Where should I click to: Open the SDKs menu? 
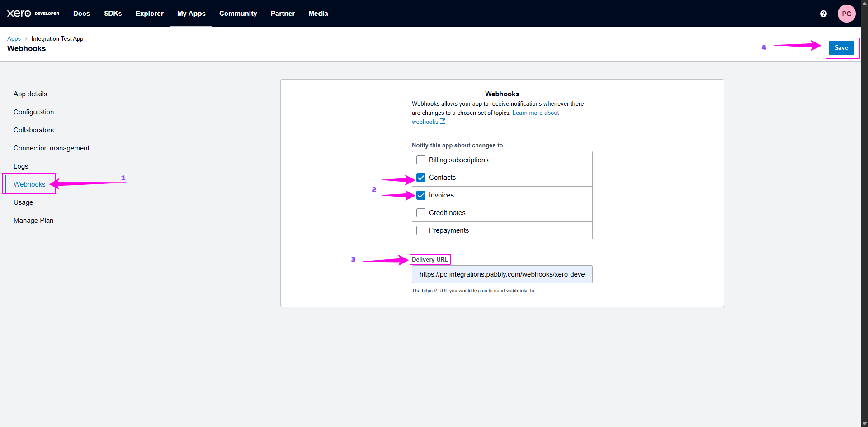[113, 14]
